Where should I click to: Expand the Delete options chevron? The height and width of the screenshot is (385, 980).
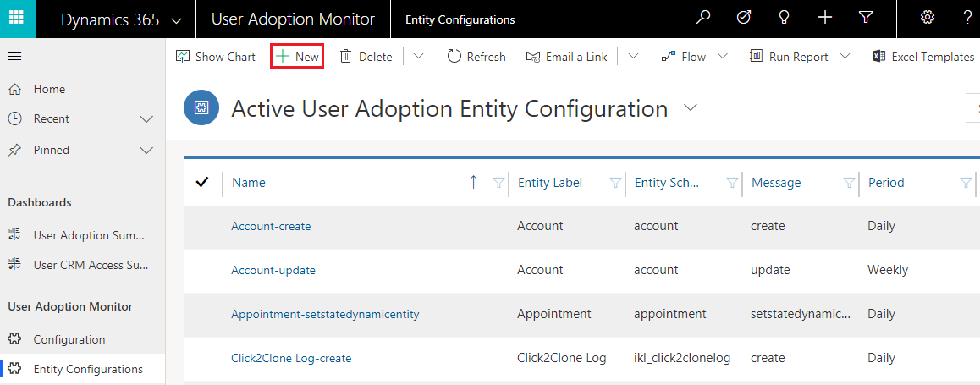pos(418,57)
